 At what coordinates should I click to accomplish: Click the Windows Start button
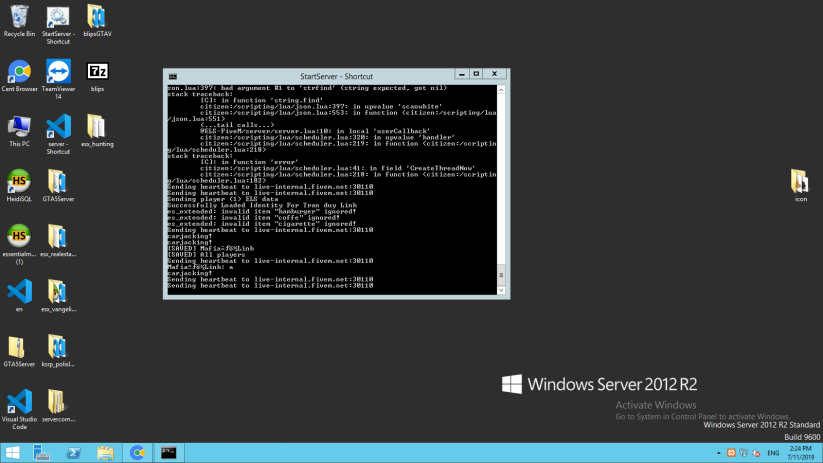(13, 453)
